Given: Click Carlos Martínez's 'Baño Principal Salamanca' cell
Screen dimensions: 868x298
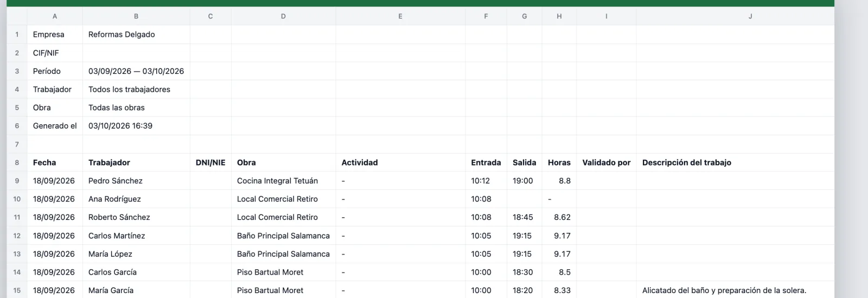Looking at the screenshot, I should tap(283, 236).
